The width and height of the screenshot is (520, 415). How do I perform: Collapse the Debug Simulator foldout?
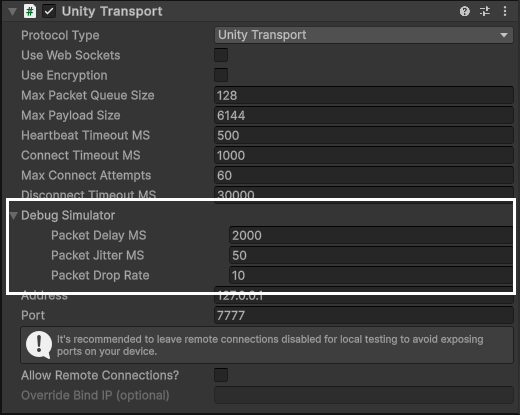point(14,216)
